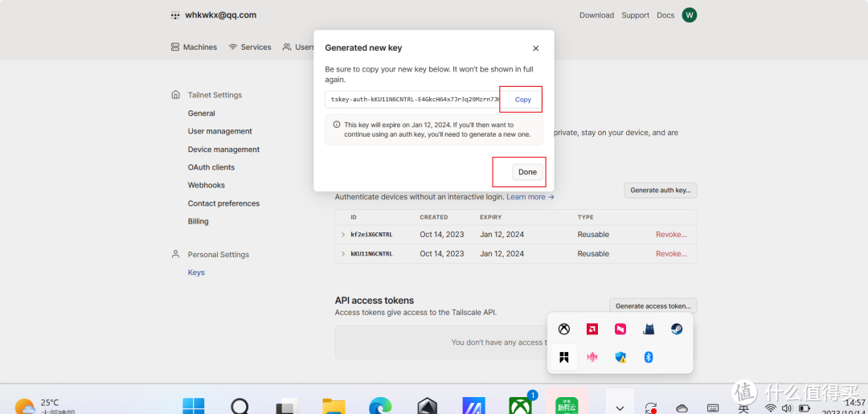Open Windows Security shield tray icon

(x=620, y=357)
